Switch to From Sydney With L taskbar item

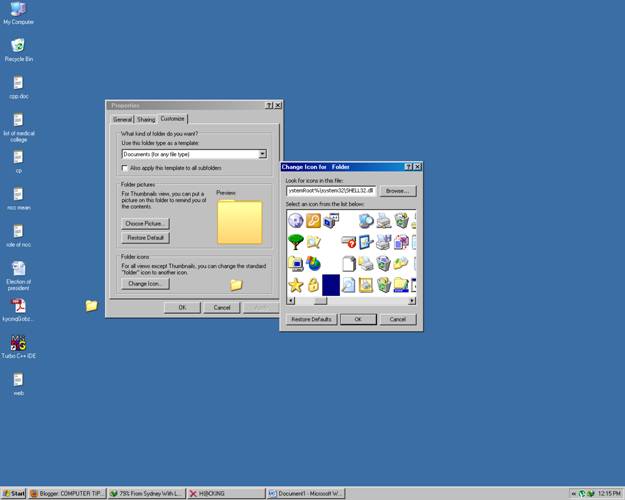click(x=147, y=494)
